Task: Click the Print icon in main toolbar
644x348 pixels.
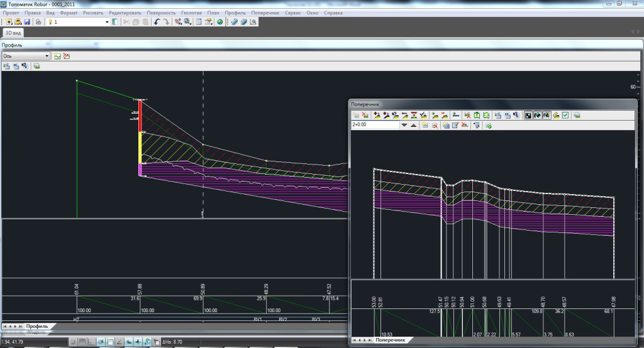Action: click(x=38, y=22)
